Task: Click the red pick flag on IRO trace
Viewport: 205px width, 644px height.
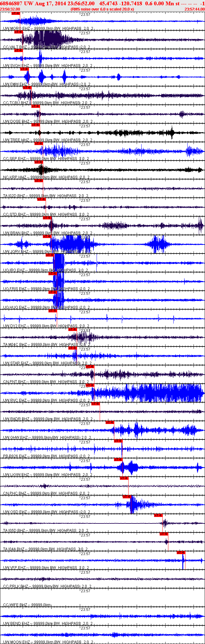Action: [50, 255]
